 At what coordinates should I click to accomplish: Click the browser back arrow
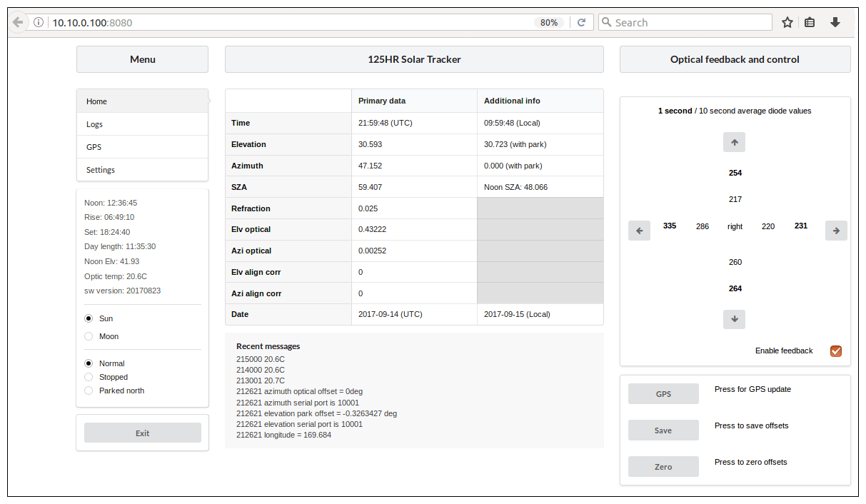pyautogui.click(x=19, y=22)
